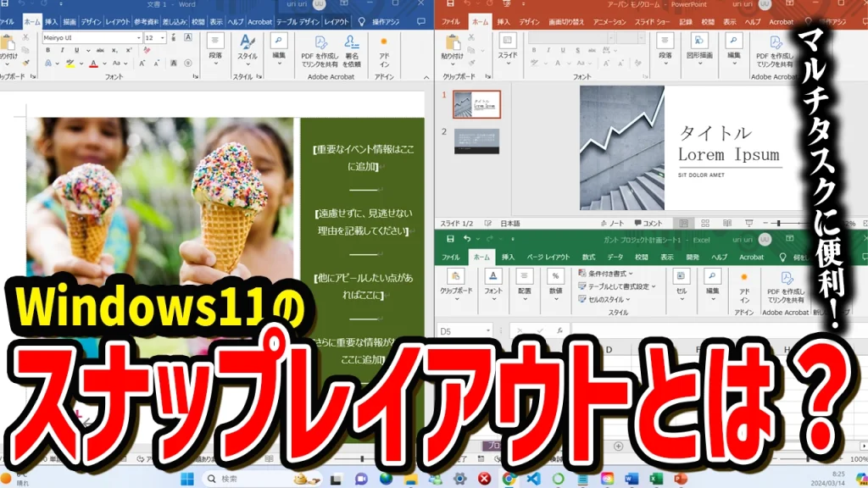Click the ノート notes button in PowerPoint status bar
The width and height of the screenshot is (868, 488).
pos(610,224)
